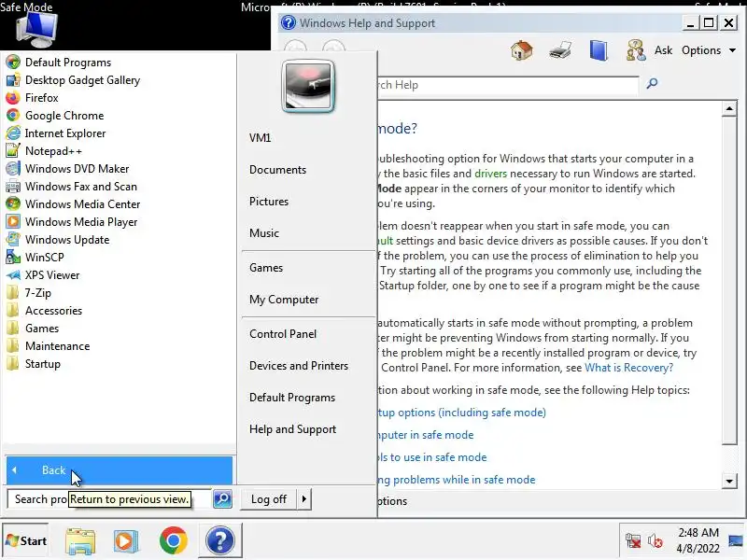Click the volume tray icon

pyautogui.click(x=655, y=541)
